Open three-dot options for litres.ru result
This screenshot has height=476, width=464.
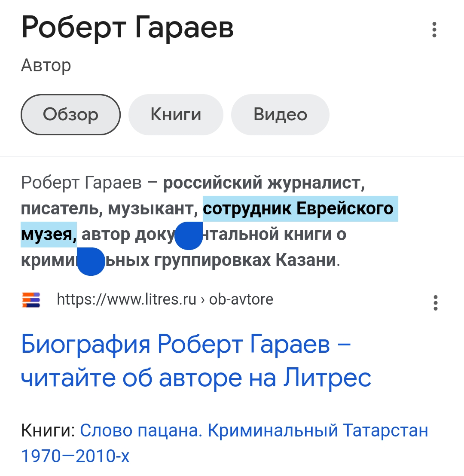click(436, 303)
